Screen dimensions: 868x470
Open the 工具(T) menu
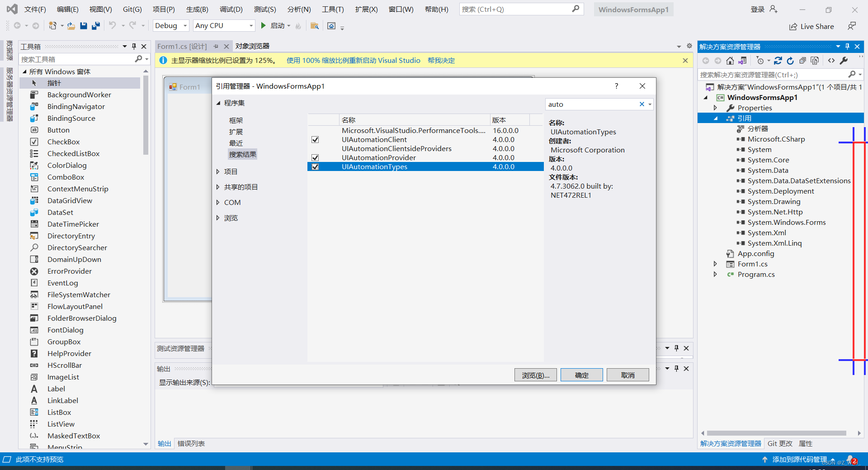[x=333, y=9]
